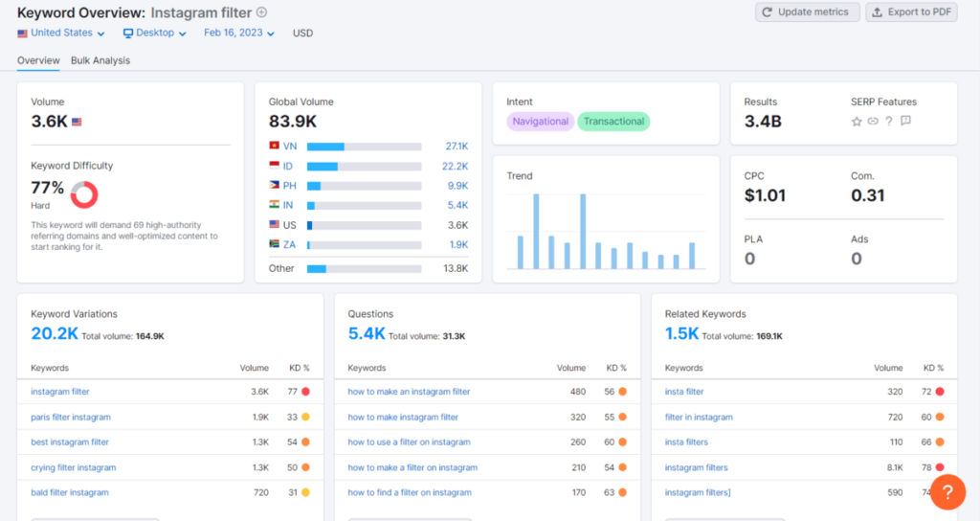The image size is (980, 521).
Task: Click the 22.2K Indonesia volume value
Action: click(455, 166)
